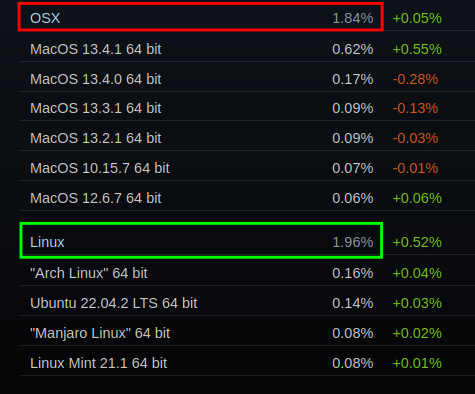
Task: Select the MacOS 13.4.1 64 bit row
Action: click(247, 49)
